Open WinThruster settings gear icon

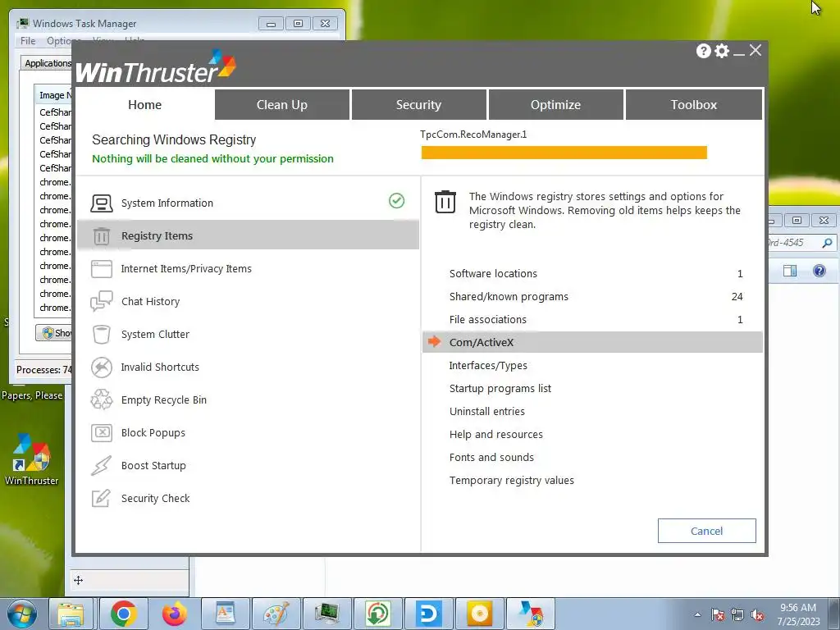coord(722,51)
